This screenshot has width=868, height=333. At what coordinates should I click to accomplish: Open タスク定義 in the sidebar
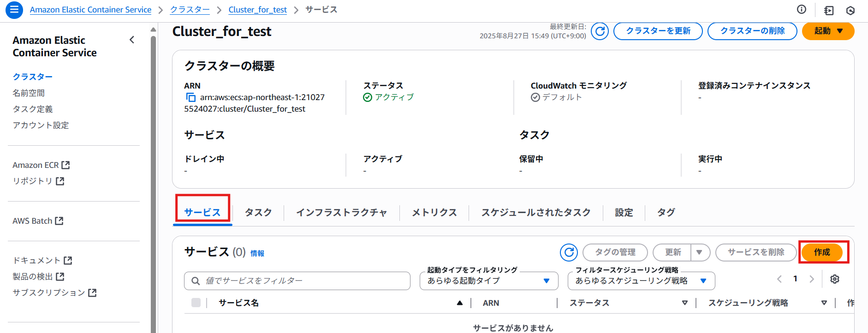tap(33, 109)
